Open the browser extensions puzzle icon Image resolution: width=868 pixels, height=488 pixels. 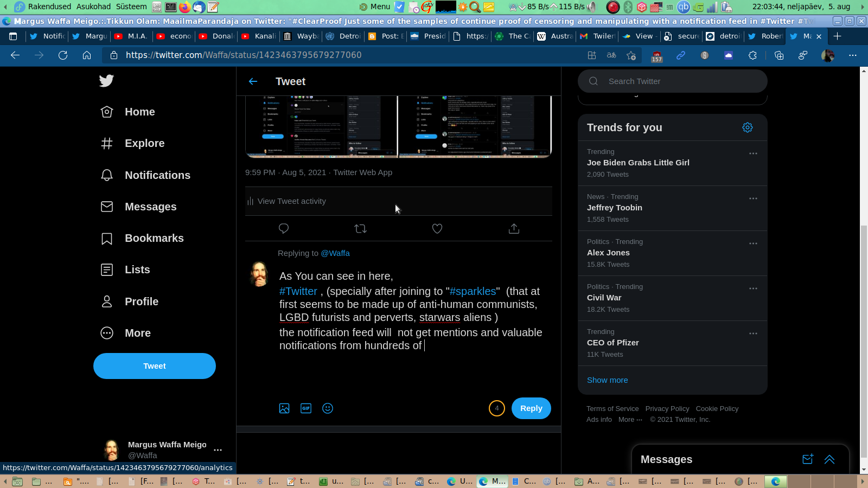click(x=752, y=55)
